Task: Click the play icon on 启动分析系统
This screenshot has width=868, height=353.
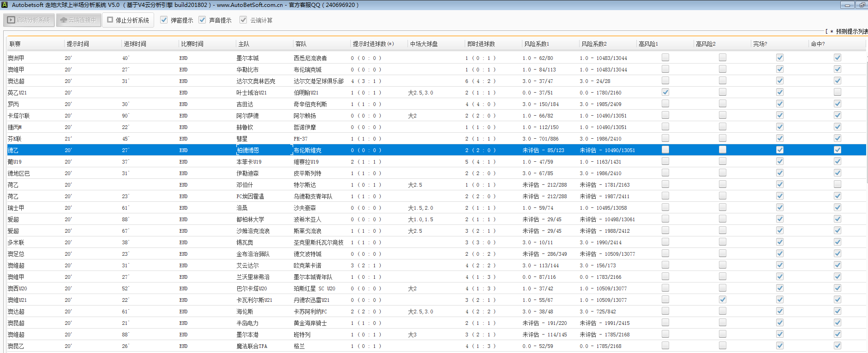Action: [11, 20]
